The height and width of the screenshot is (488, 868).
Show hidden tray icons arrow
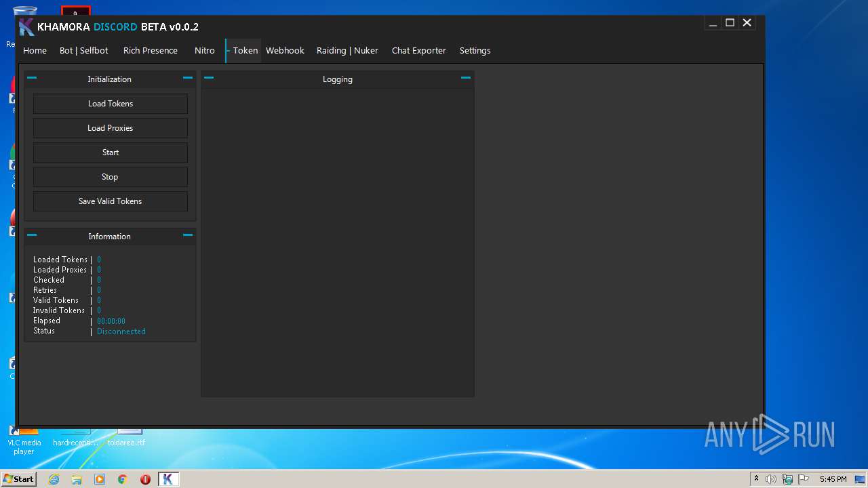click(x=757, y=479)
